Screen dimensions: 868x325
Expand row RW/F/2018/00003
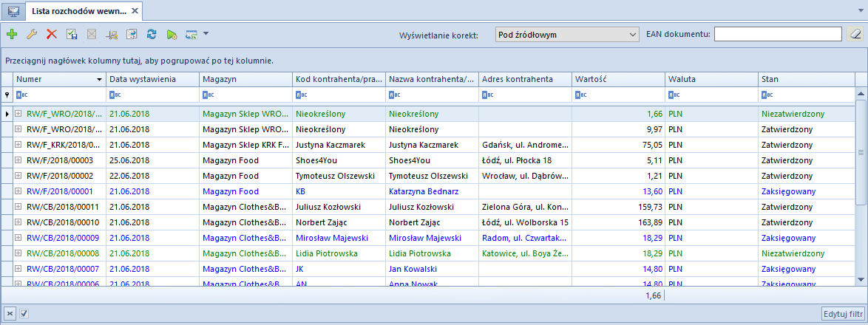18,160
